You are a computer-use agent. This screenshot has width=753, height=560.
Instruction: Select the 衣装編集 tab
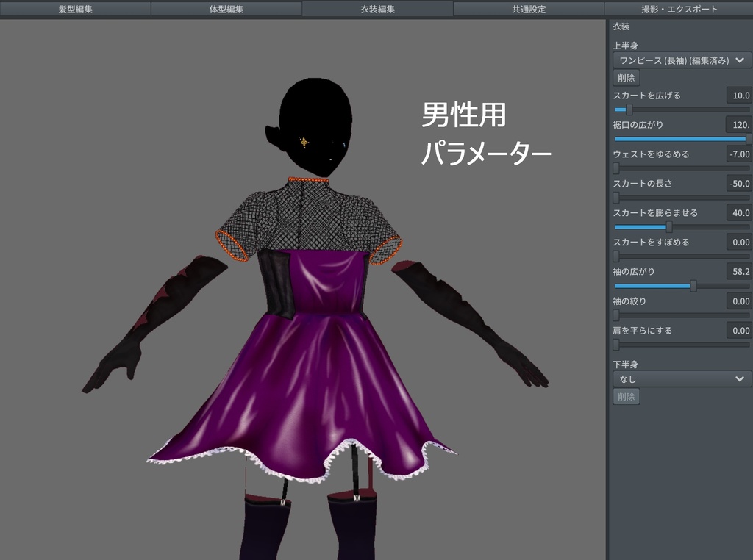coord(376,8)
